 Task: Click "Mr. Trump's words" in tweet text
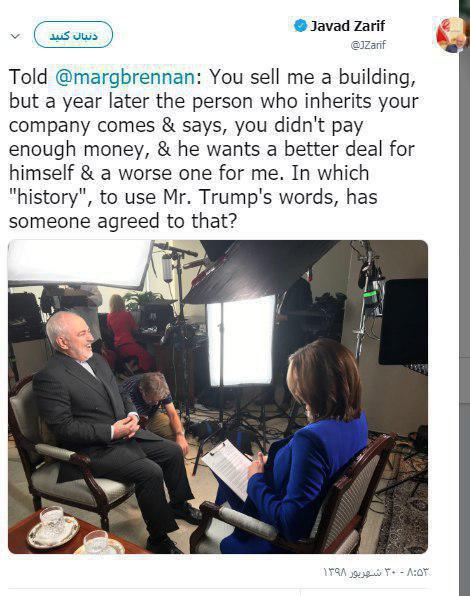(247, 197)
